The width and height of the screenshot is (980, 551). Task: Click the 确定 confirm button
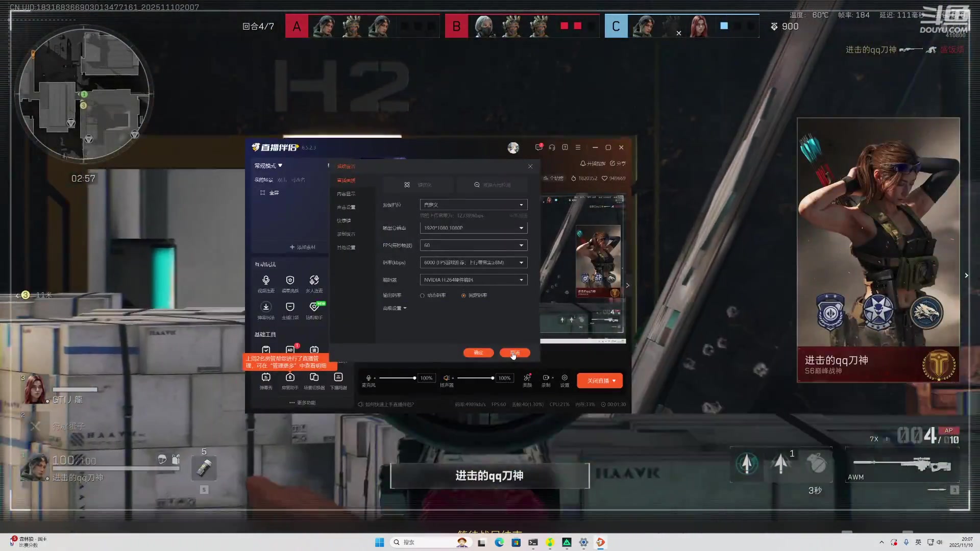click(478, 353)
